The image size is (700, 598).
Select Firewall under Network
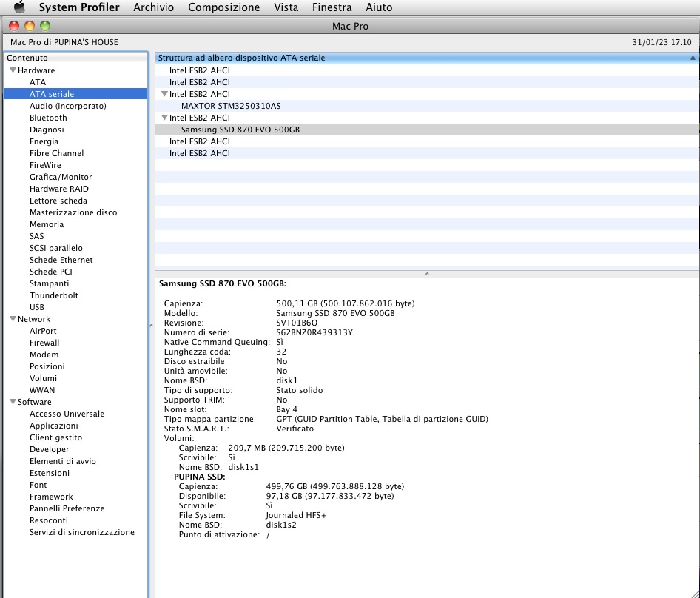(44, 343)
